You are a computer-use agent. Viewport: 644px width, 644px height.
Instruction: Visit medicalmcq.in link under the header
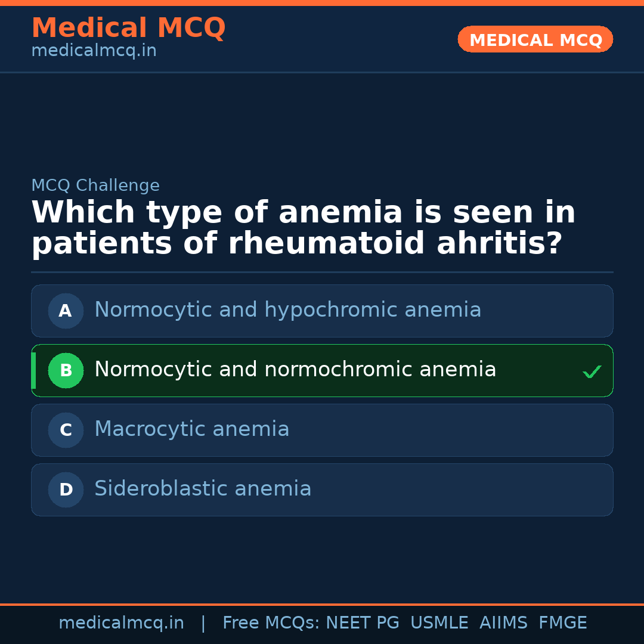point(94,51)
